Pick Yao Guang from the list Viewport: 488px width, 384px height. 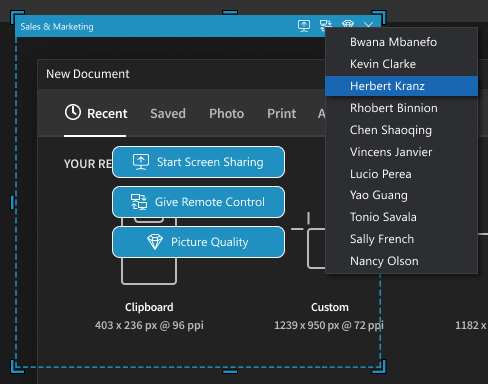point(401,195)
